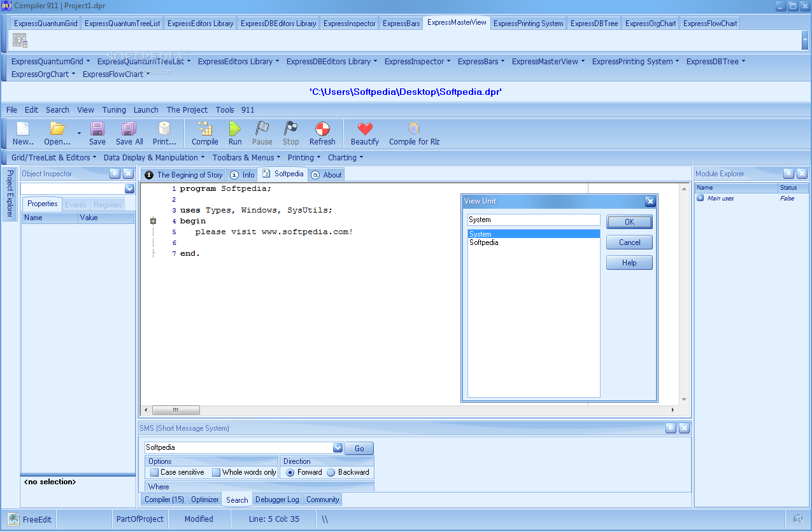Switch to the Debugger Log tab

[277, 500]
